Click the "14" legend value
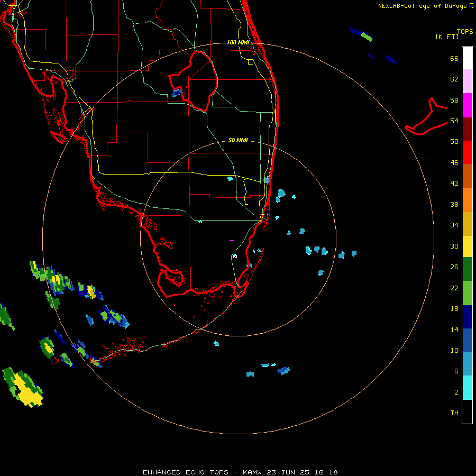Screen dimensions: 476x476 [x=454, y=329]
